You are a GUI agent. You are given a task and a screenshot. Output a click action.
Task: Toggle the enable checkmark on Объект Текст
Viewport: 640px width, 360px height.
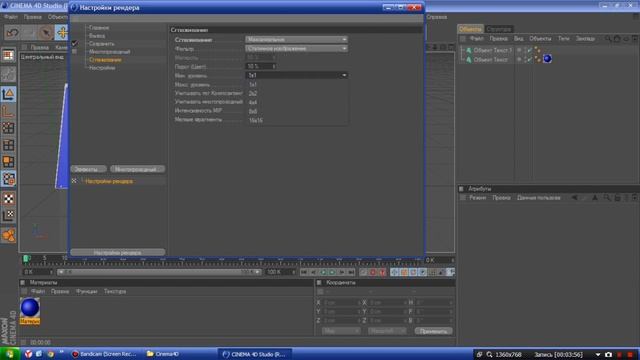tap(529, 60)
